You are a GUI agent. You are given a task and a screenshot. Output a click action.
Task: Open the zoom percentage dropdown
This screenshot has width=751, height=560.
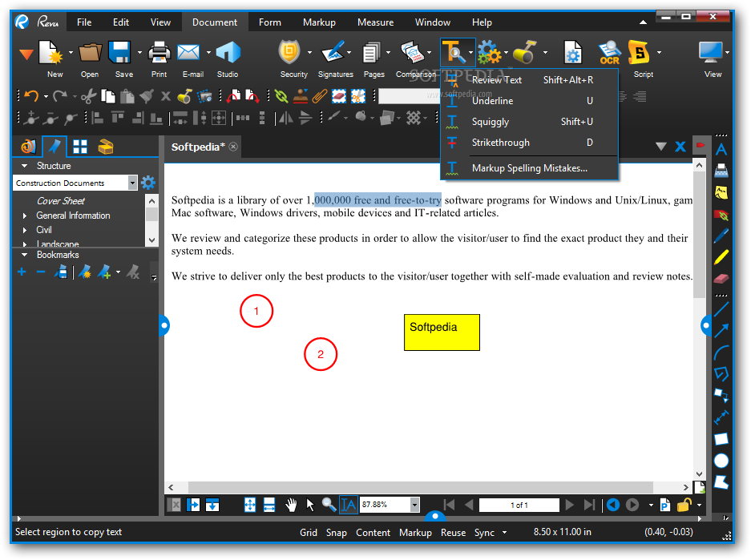(415, 505)
